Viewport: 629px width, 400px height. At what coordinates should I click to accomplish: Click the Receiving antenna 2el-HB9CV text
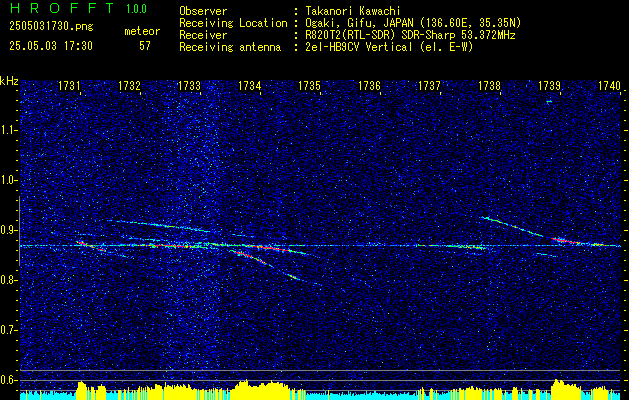tap(389, 47)
